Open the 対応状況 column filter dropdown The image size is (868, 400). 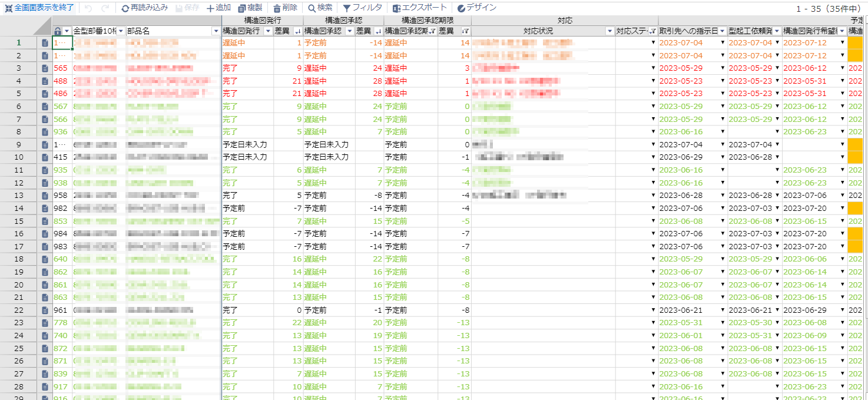(609, 31)
